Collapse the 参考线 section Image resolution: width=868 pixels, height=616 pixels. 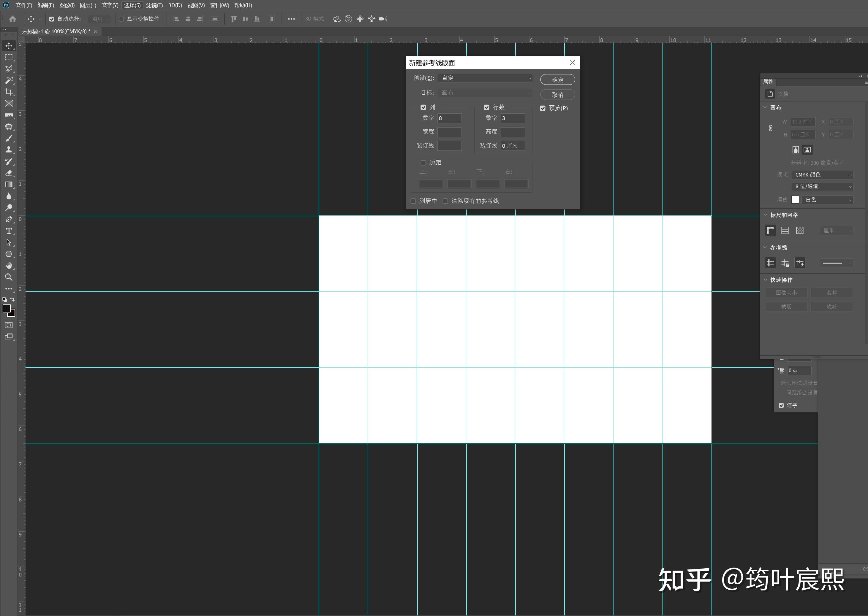pyautogui.click(x=766, y=247)
